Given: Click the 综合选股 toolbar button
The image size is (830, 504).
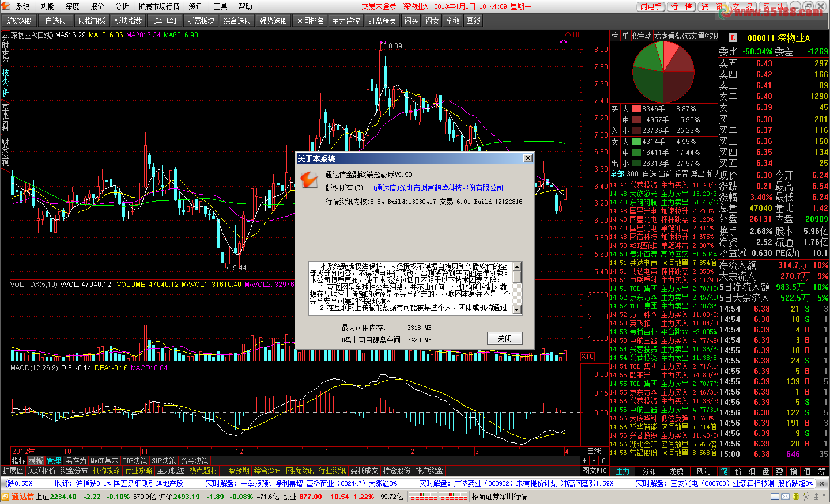Looking at the screenshot, I should pos(237,21).
